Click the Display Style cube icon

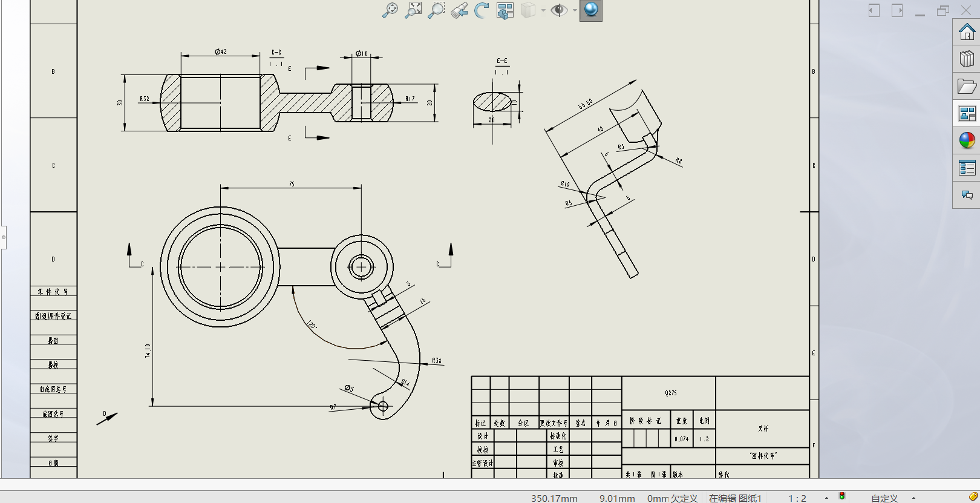pyautogui.click(x=528, y=10)
